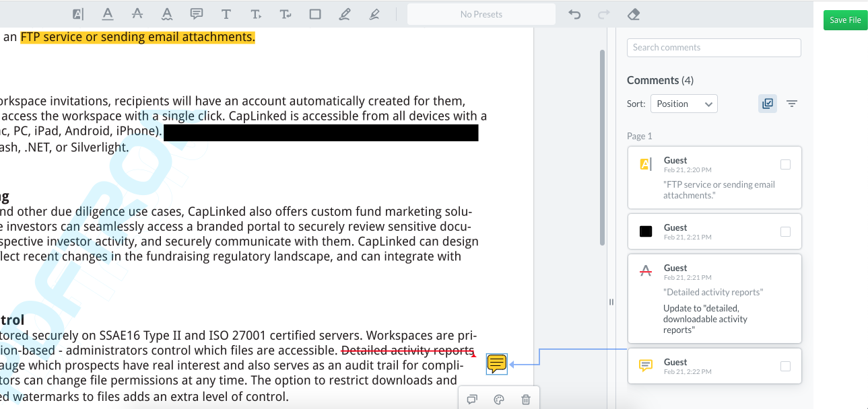868x409 pixels.
Task: Redo the annotation change
Action: [x=604, y=14]
